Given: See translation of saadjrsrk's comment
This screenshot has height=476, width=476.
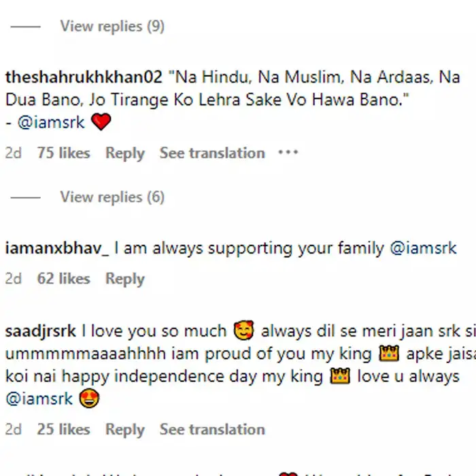Looking at the screenshot, I should click(x=212, y=429).
